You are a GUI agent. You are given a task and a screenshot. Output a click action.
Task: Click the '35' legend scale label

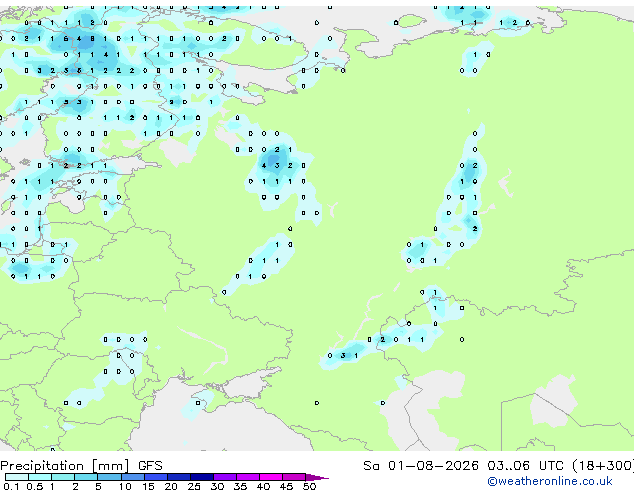click(240, 486)
